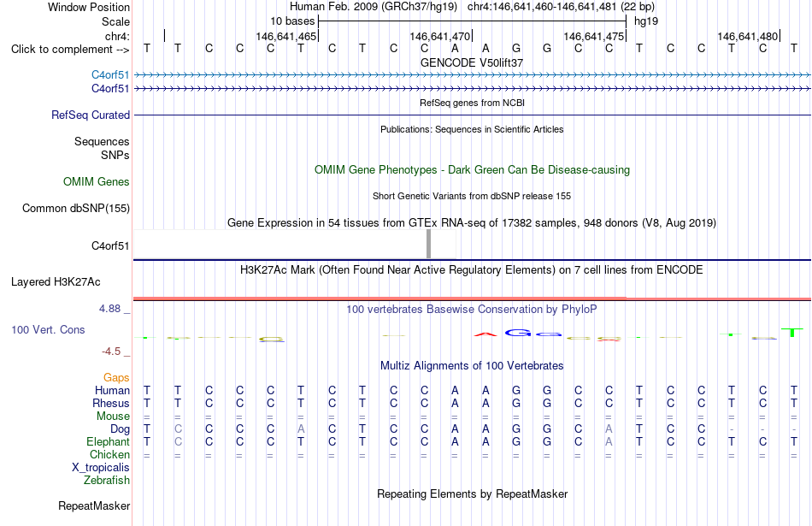Click the genome assembly and coordinates header text
Image resolution: width=812 pixels, height=526 pixels.
click(x=472, y=7)
